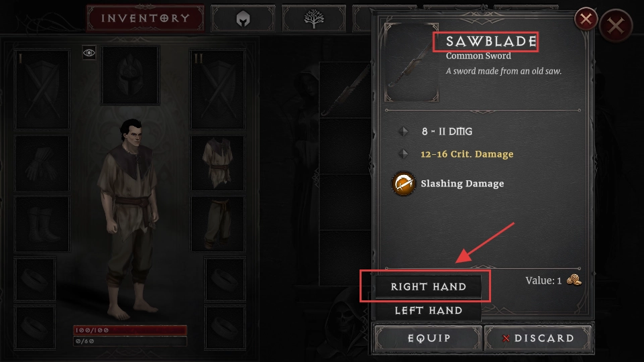Select the equipped pants slot
This screenshot has height=362, width=644.
pyautogui.click(x=217, y=224)
